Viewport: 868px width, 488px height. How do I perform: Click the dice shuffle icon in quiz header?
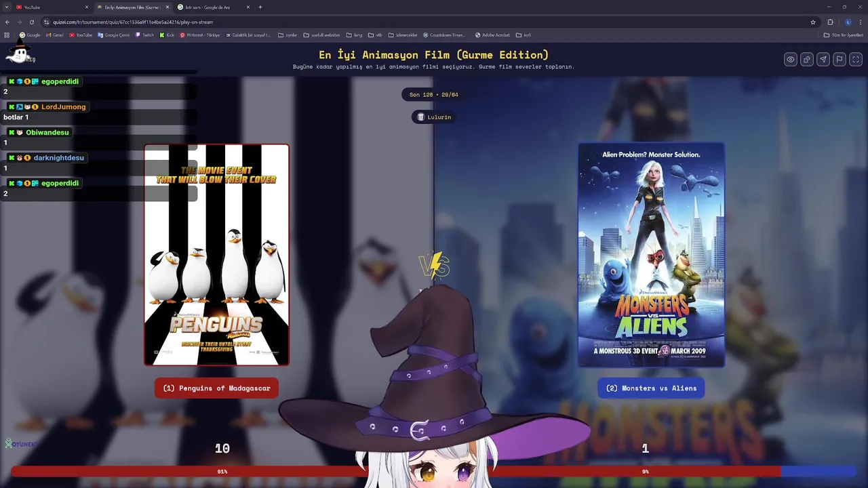click(807, 60)
